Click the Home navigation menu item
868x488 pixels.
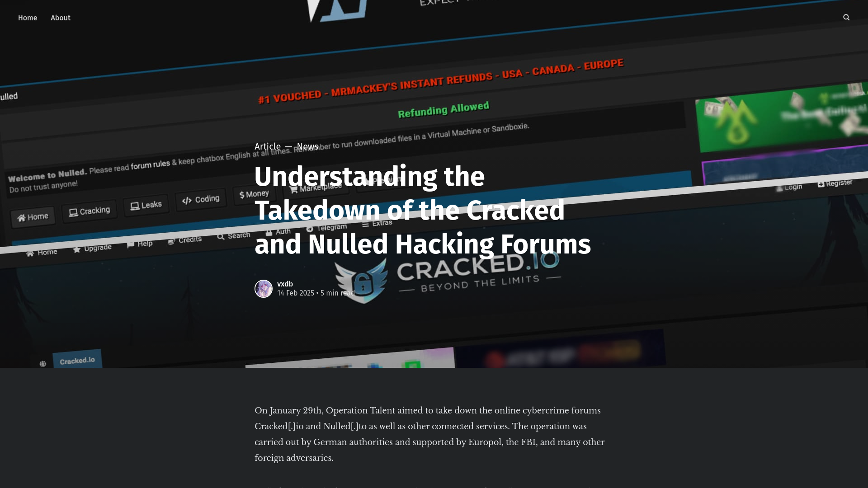pos(28,17)
